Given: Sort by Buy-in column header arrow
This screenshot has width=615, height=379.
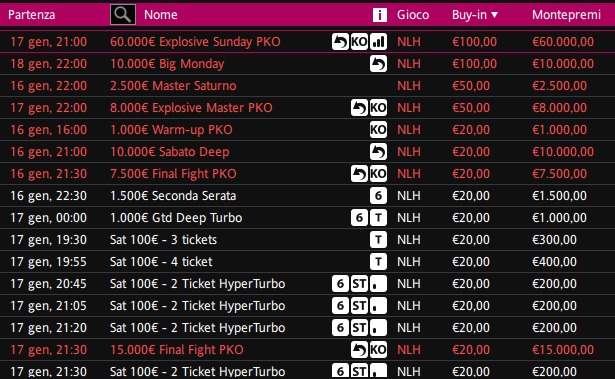Looking at the screenshot, I should pyautogui.click(x=495, y=15).
